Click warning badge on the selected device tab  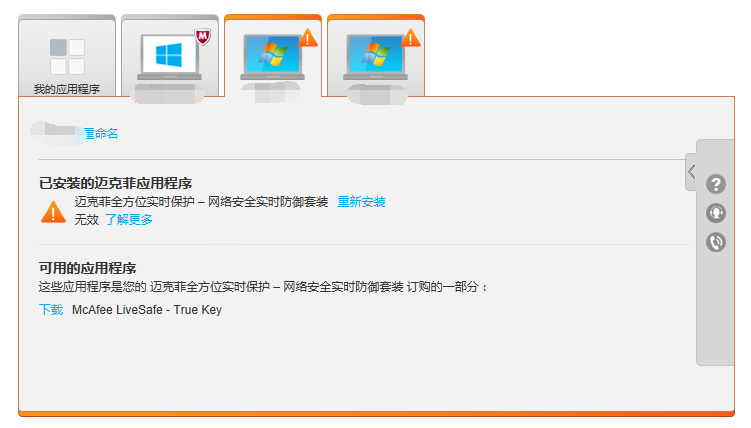[307, 38]
